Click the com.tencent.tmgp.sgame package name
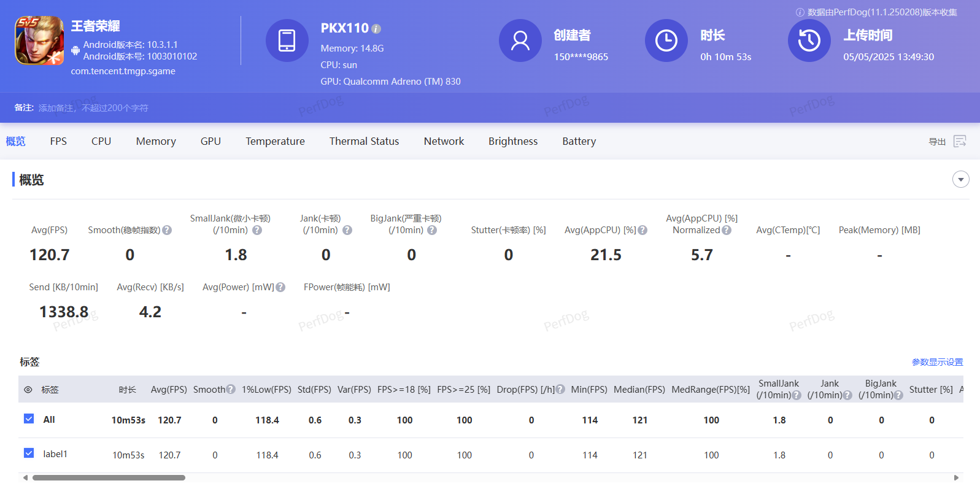Viewport: 980px width, 486px height. pyautogui.click(x=123, y=71)
